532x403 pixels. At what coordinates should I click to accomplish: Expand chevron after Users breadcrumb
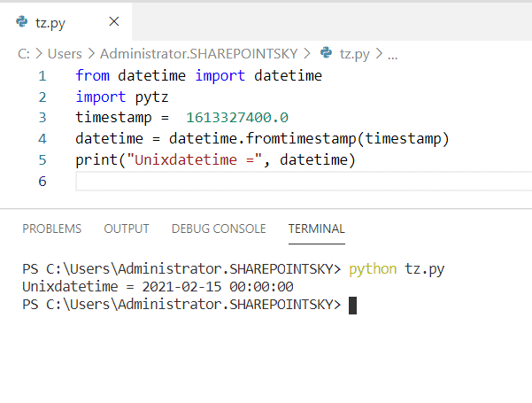[91, 54]
